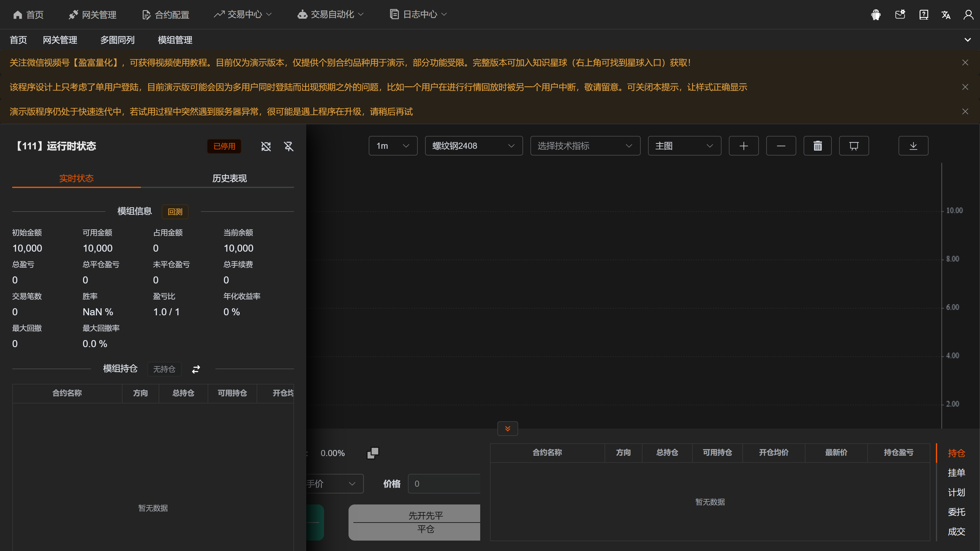Click the 无持仓 tag
Image resolution: width=980 pixels, height=551 pixels.
point(164,369)
